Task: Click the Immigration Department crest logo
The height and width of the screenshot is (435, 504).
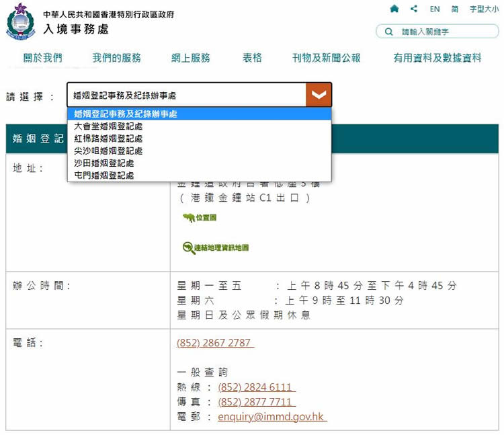Action: coord(20,22)
